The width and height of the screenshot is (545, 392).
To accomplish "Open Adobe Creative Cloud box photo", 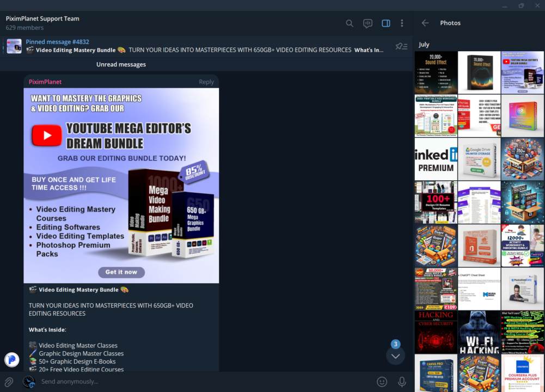I will click(523, 116).
